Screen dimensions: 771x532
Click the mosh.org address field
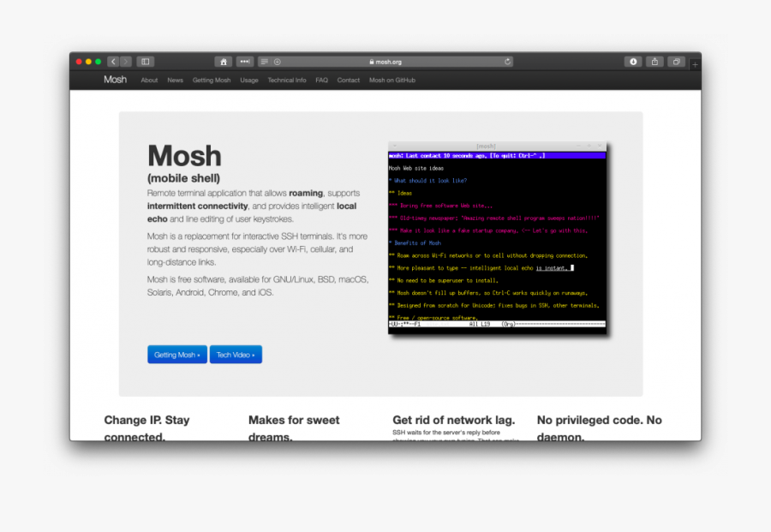pyautogui.click(x=385, y=62)
